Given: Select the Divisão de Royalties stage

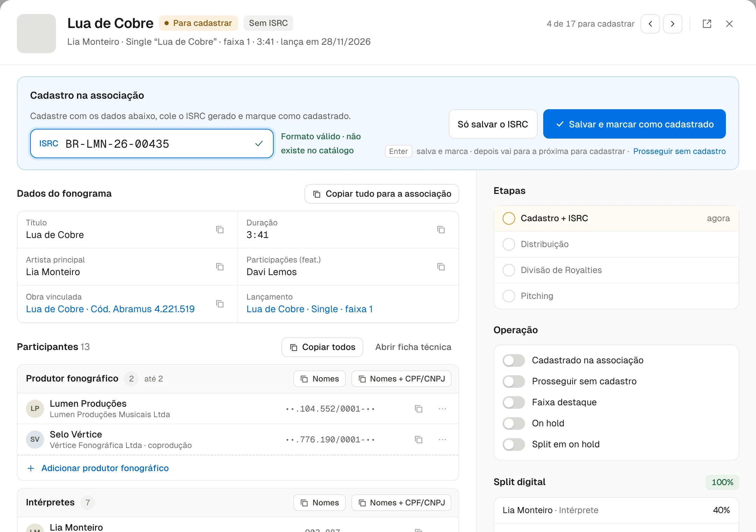Looking at the screenshot, I should click(616, 270).
